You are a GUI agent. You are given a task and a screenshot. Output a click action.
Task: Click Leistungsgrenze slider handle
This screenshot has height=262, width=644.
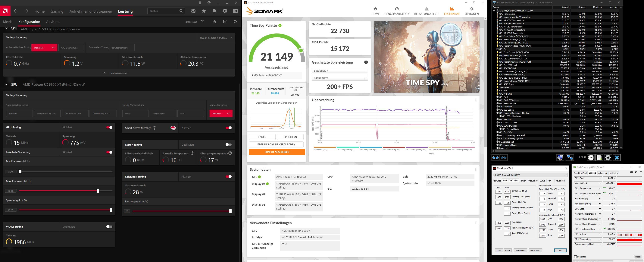click(x=230, y=211)
